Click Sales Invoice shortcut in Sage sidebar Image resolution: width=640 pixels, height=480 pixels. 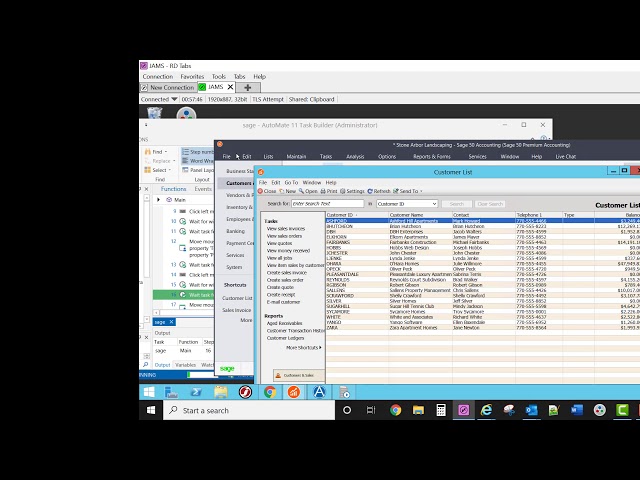coord(236,310)
